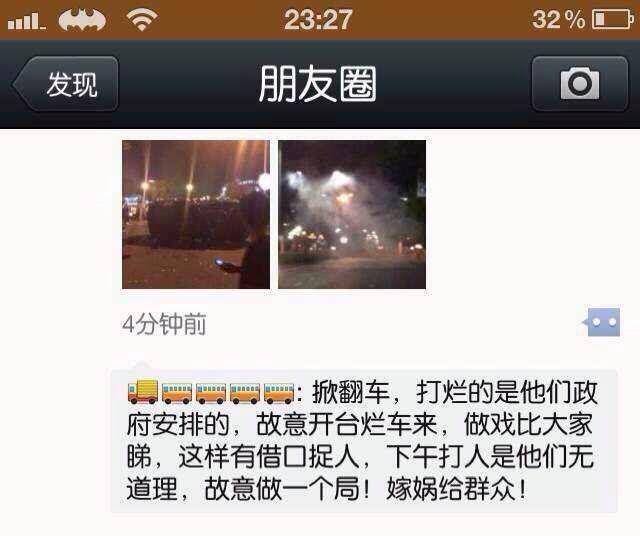
Task: Tap the last bus emoji before colon
Action: click(279, 393)
